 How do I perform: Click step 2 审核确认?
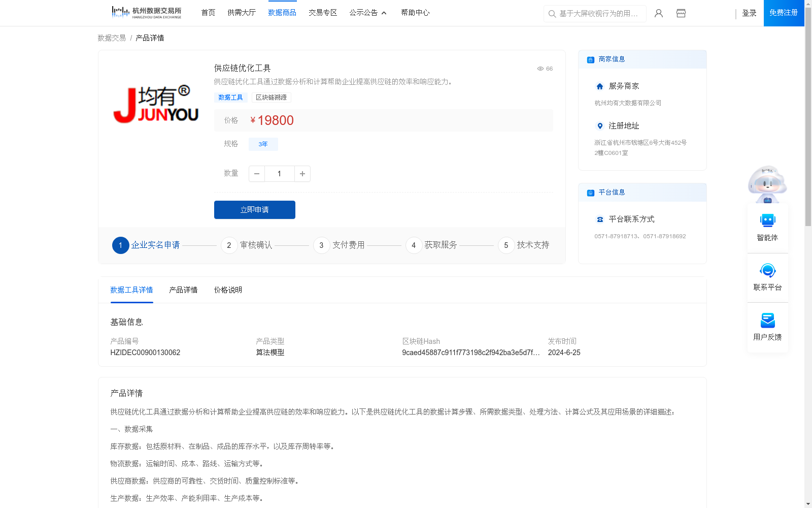pos(247,245)
